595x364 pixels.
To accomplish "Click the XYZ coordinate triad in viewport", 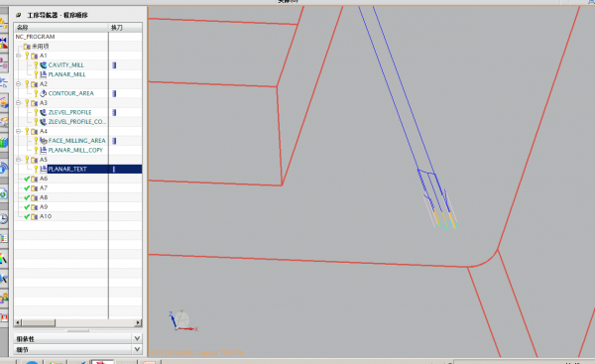I will coord(182,320).
